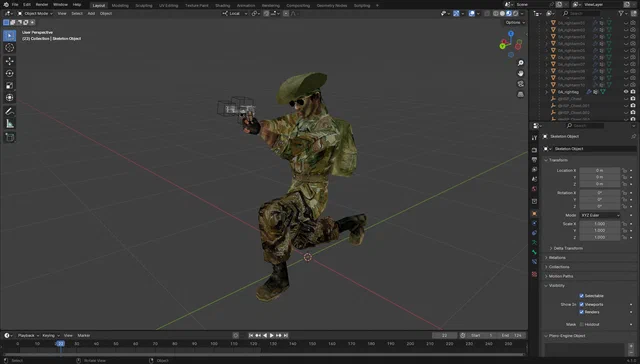Screen dimensions: 640x364
Task: Select the Transform tool
Action: pyautogui.click(x=9, y=98)
